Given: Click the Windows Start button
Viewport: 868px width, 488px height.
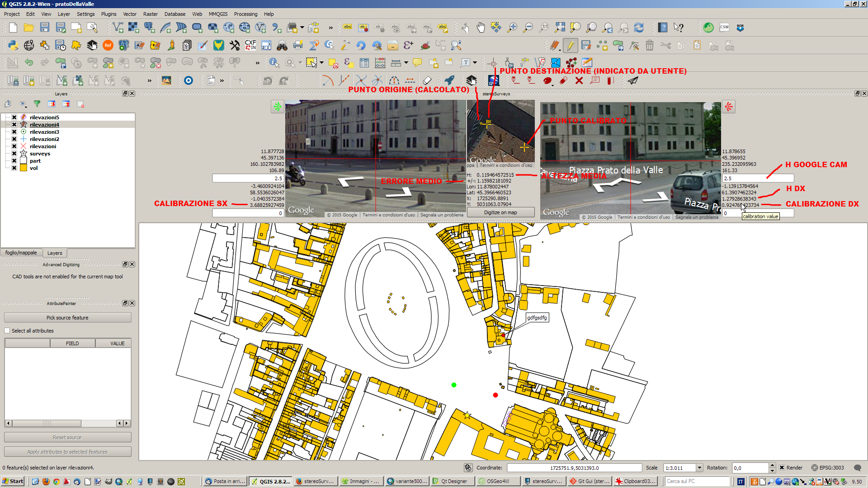Looking at the screenshot, I should point(13,481).
